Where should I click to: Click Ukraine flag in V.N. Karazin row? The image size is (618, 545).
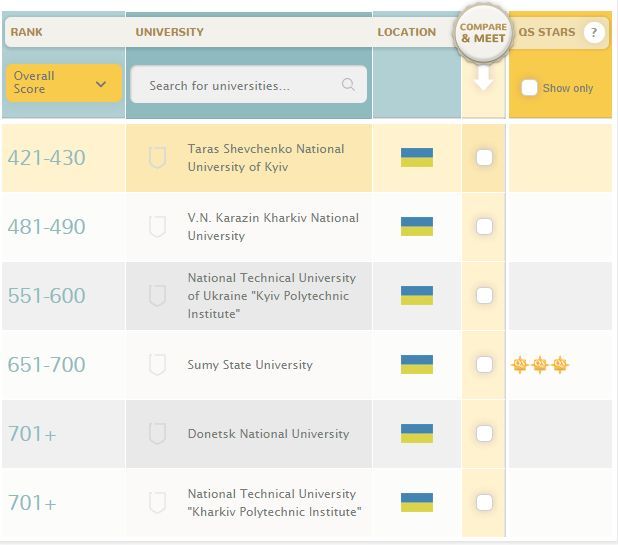[x=417, y=227]
